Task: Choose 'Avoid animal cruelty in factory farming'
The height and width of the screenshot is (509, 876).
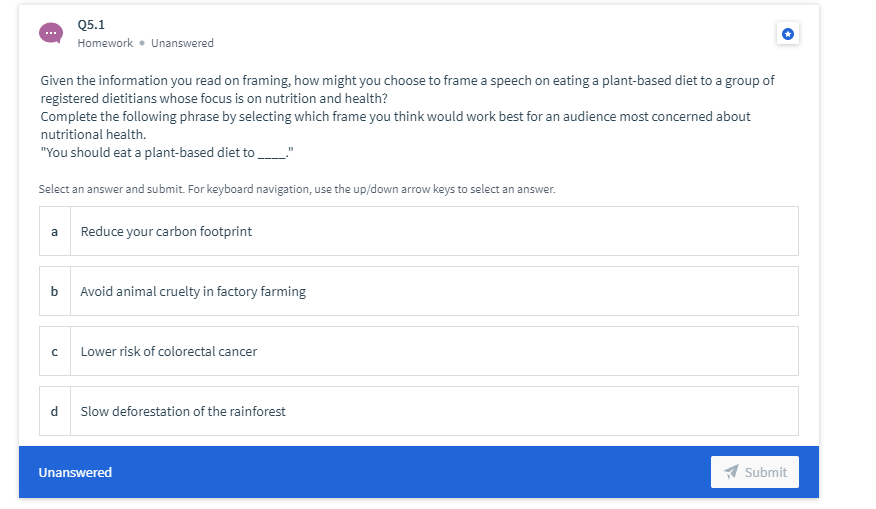Action: point(418,291)
